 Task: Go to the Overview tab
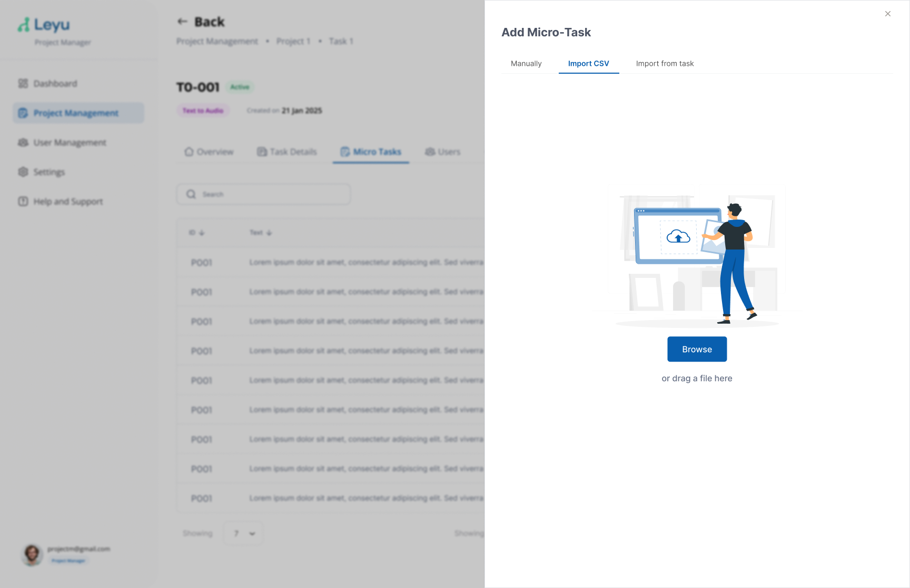click(209, 152)
